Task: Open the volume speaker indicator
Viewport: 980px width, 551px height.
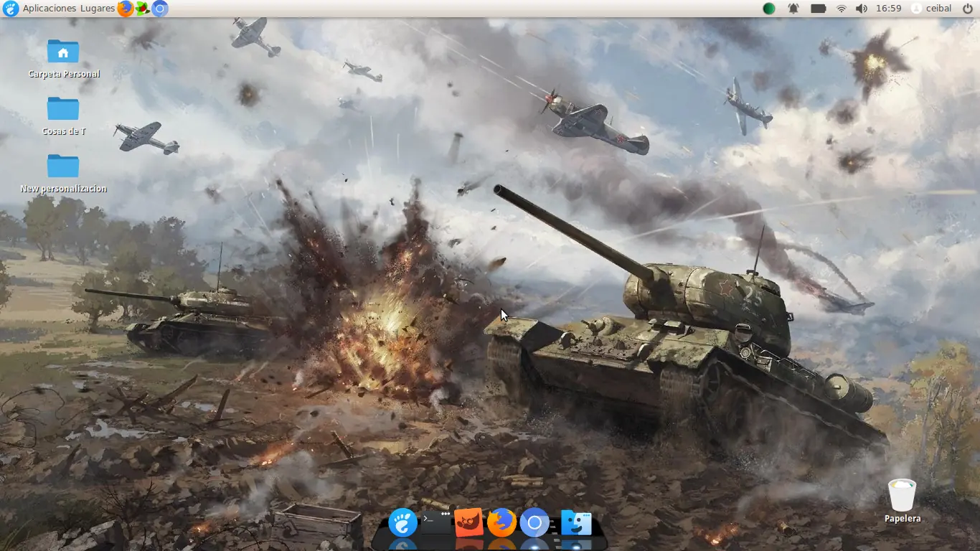Action: (861, 9)
